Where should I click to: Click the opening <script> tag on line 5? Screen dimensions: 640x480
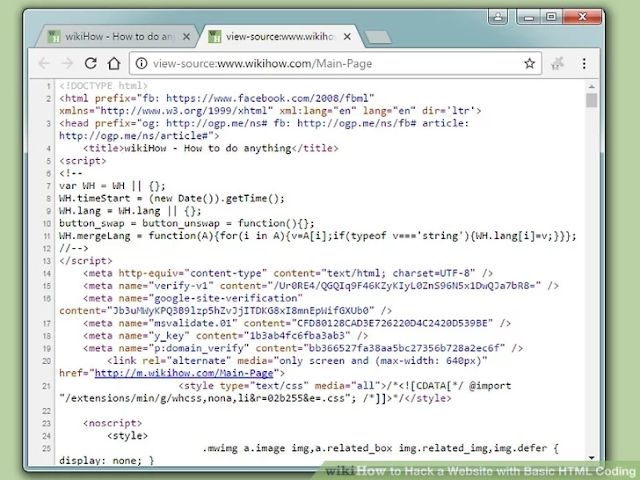coord(82,161)
